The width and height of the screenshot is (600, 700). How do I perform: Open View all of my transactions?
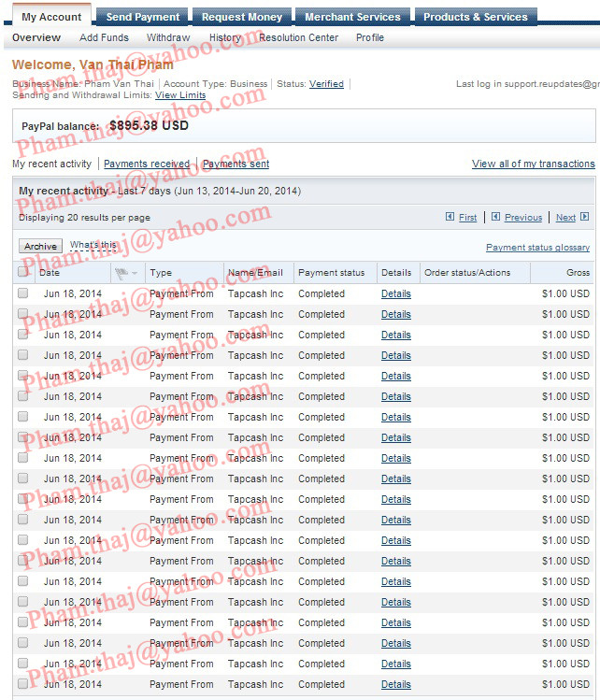click(534, 164)
